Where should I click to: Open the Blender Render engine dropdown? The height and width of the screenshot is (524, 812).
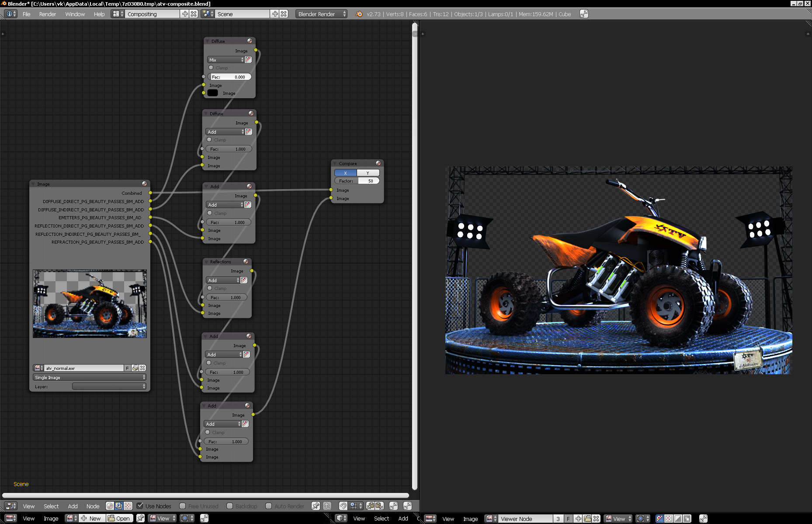pyautogui.click(x=321, y=14)
